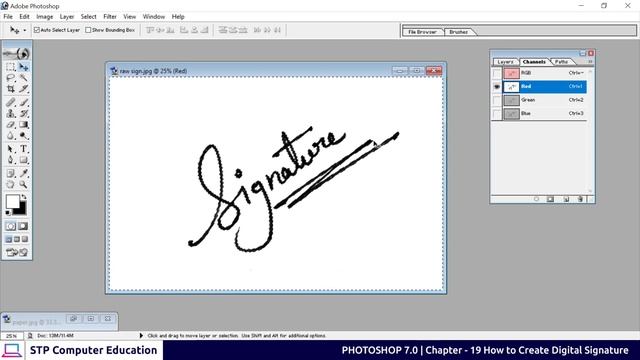Enable Show Bounding Box checkbox
640x360 pixels.
click(88, 30)
